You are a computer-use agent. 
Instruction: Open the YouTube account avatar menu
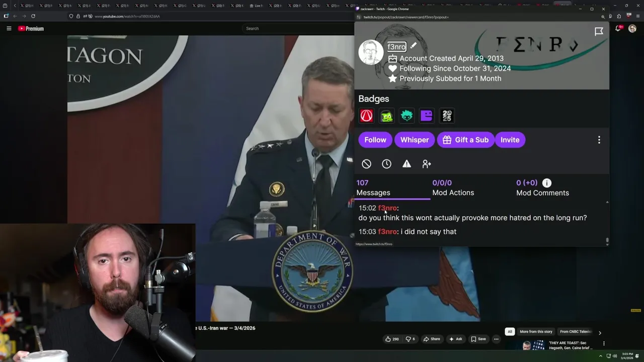632,29
